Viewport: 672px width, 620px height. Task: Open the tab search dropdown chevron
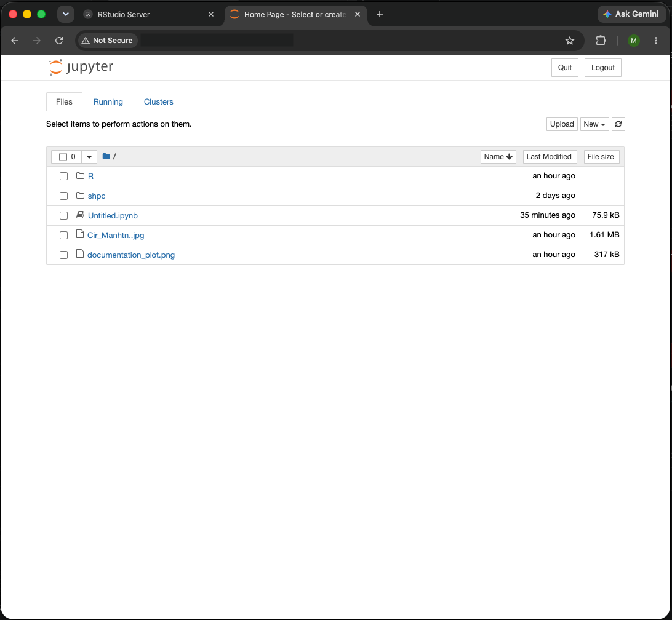(66, 14)
